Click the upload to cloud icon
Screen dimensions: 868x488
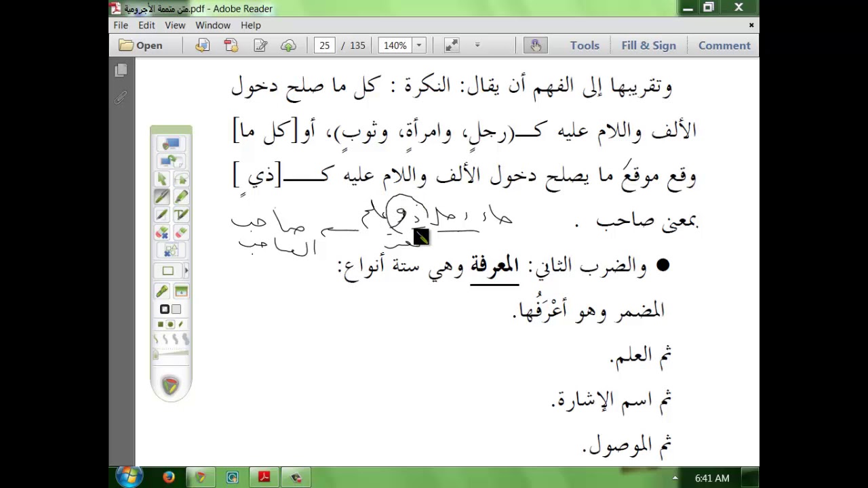click(289, 45)
